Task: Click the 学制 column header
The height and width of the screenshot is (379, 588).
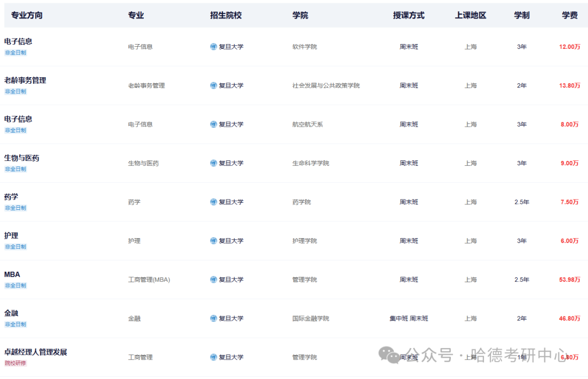Action: pos(522,15)
